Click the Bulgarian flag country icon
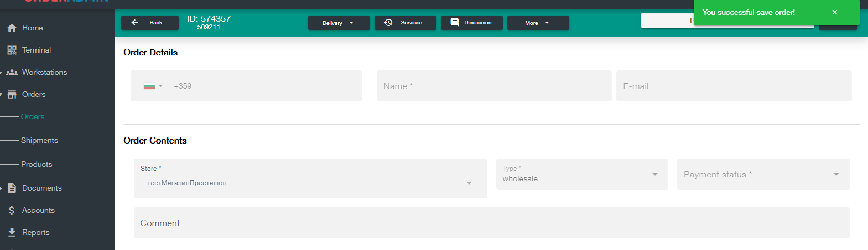 [149, 86]
